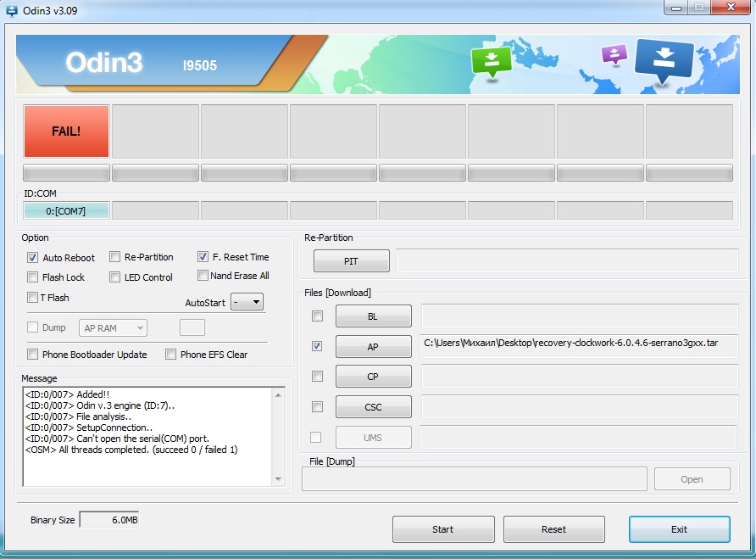Image resolution: width=756 pixels, height=559 pixels.
Task: Uncheck the Auto Reboot option
Action: pos(33,258)
